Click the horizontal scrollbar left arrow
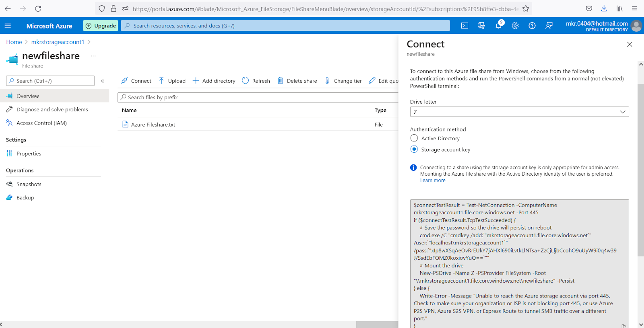644x328 pixels. click(x=2, y=324)
